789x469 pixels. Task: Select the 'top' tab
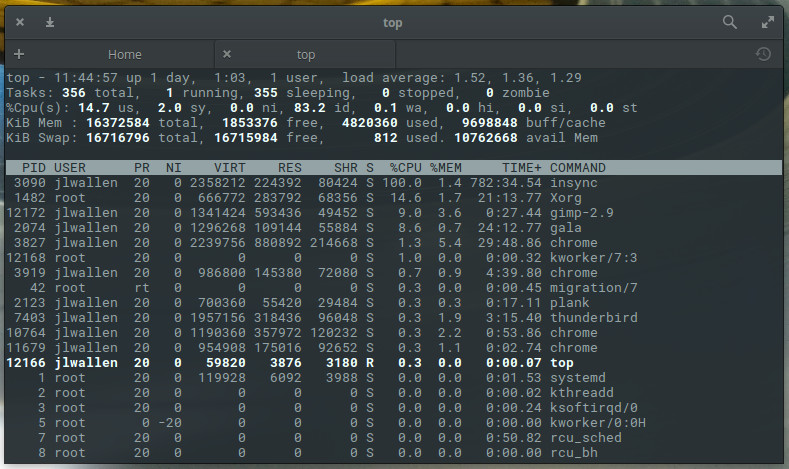[306, 54]
